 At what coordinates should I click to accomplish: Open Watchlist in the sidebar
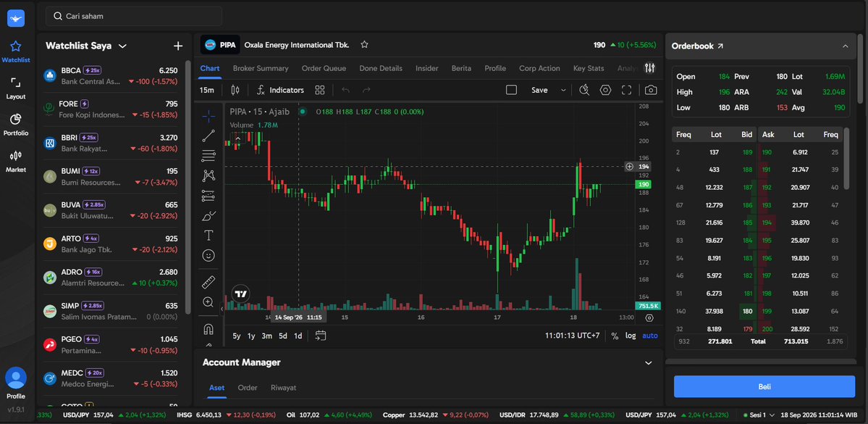[x=15, y=51]
